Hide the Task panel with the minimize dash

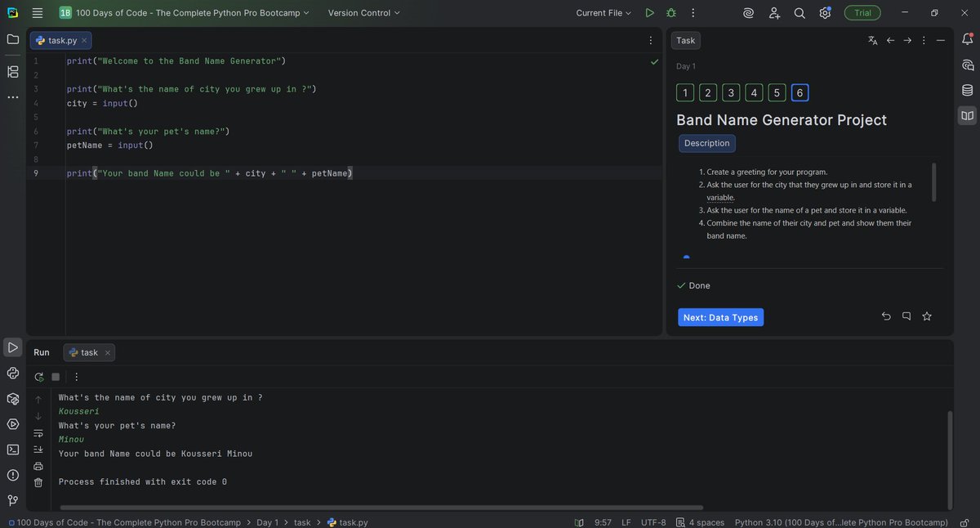tap(941, 40)
